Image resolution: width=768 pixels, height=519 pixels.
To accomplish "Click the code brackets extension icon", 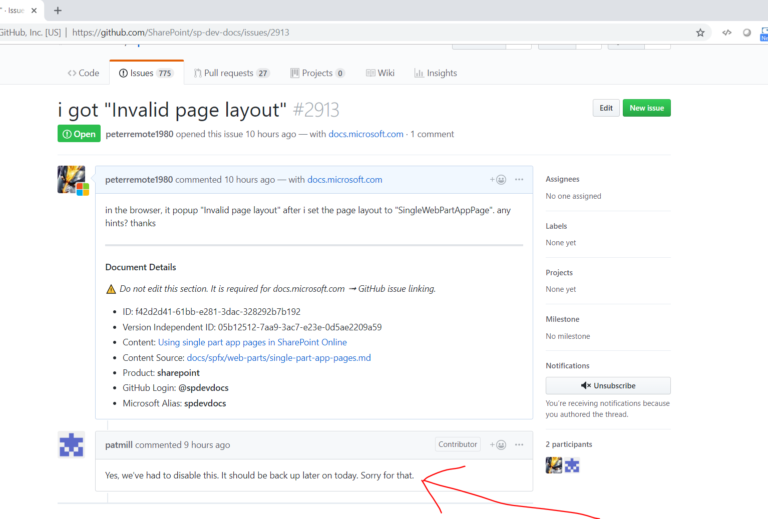I will point(727,33).
